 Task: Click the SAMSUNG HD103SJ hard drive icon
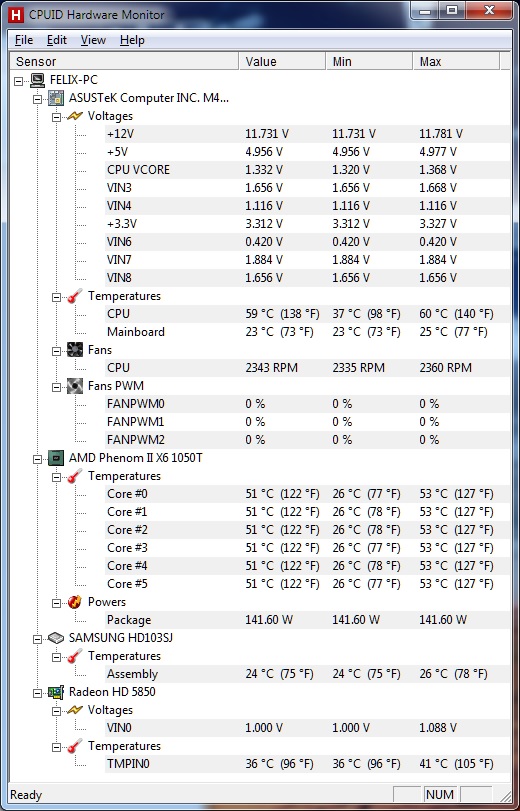pos(56,638)
